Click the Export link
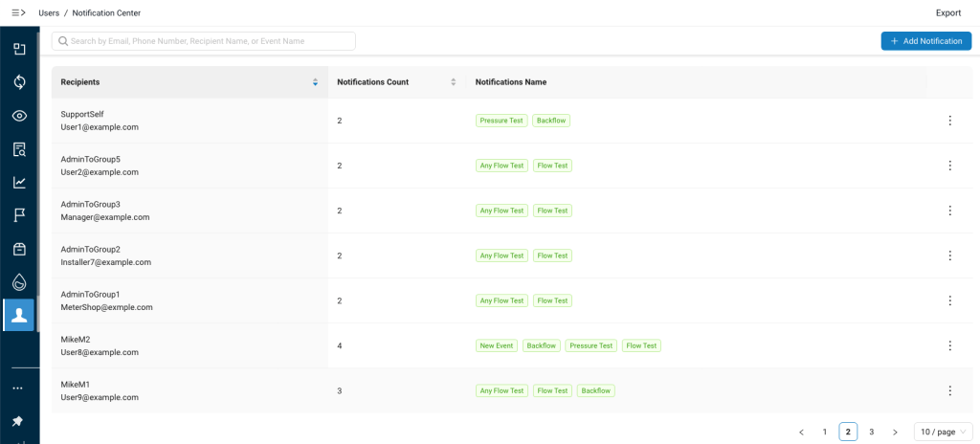 pyautogui.click(x=947, y=12)
